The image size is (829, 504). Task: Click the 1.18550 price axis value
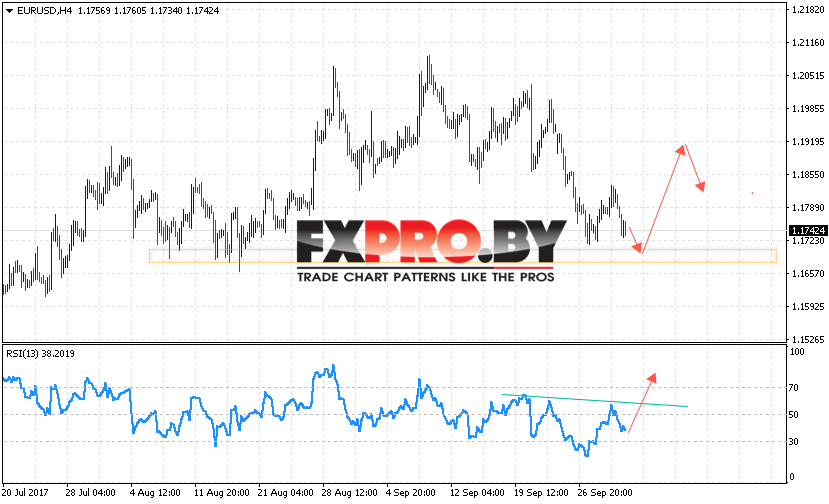pyautogui.click(x=808, y=175)
